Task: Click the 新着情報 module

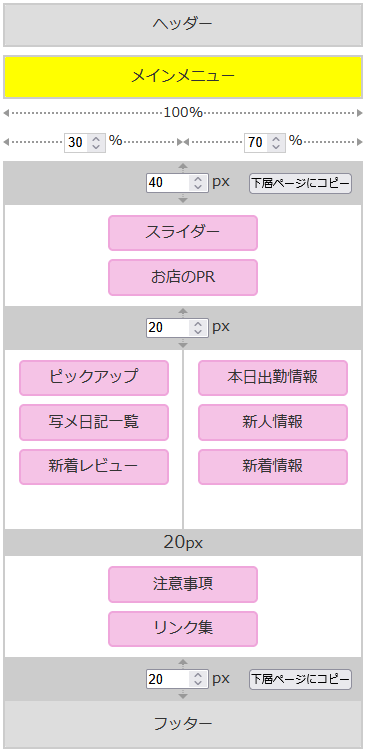Action: [273, 467]
